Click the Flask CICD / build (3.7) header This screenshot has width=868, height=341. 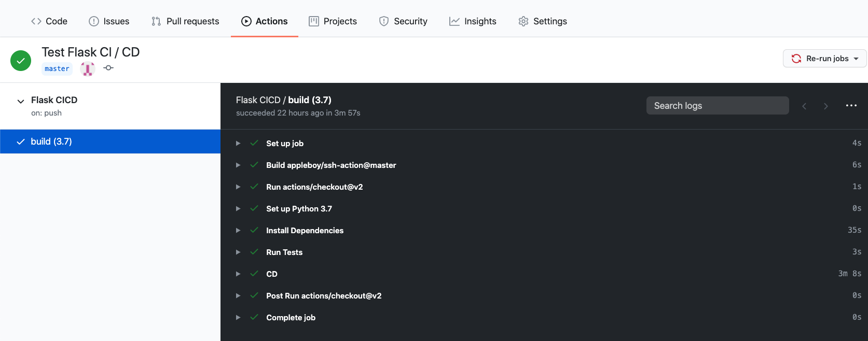point(283,100)
